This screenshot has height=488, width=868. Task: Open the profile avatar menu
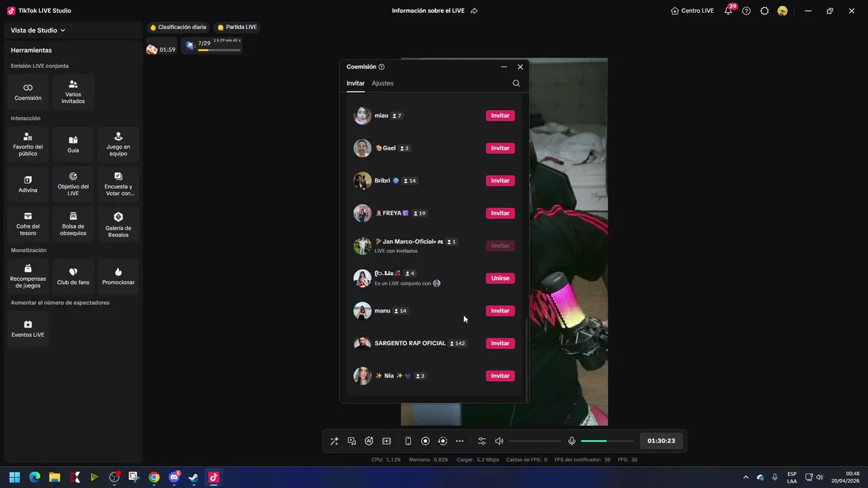click(783, 11)
